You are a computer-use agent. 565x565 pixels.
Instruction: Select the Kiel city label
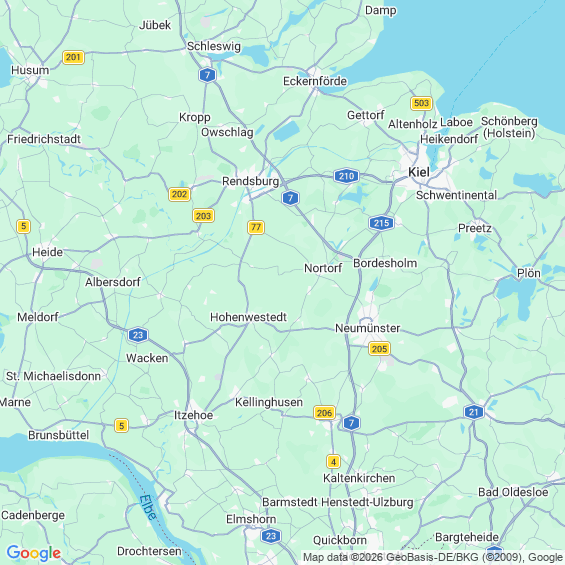point(419,172)
